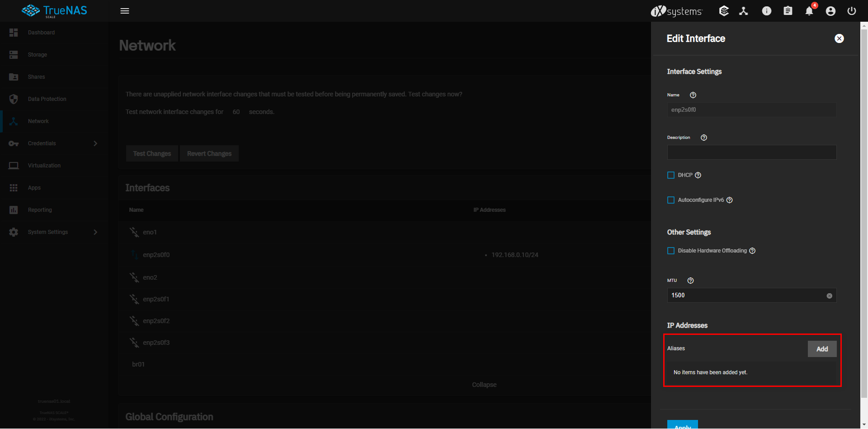Click the Dashboard sidebar icon

pyautogui.click(x=14, y=33)
